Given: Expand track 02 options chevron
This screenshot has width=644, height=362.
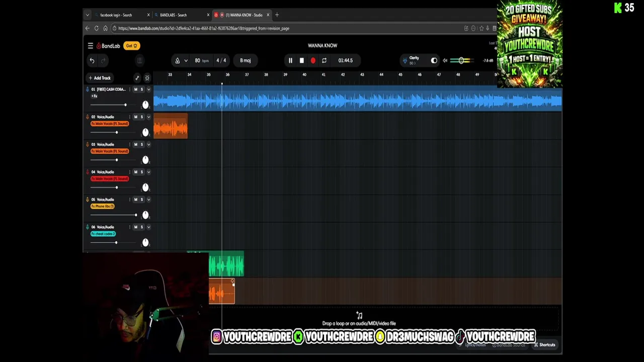Looking at the screenshot, I should pyautogui.click(x=148, y=117).
